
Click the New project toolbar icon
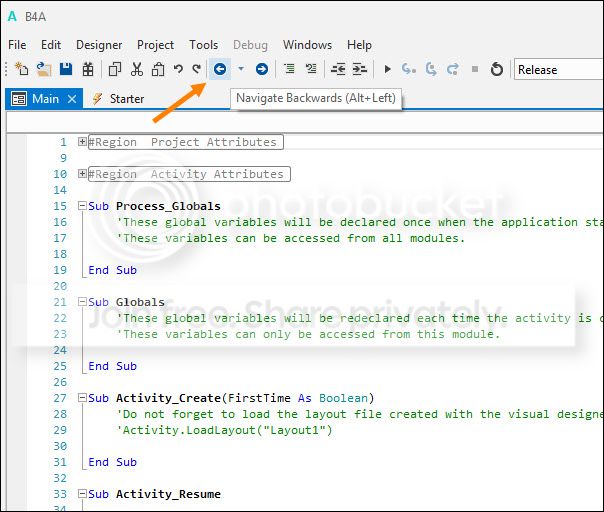(22, 69)
